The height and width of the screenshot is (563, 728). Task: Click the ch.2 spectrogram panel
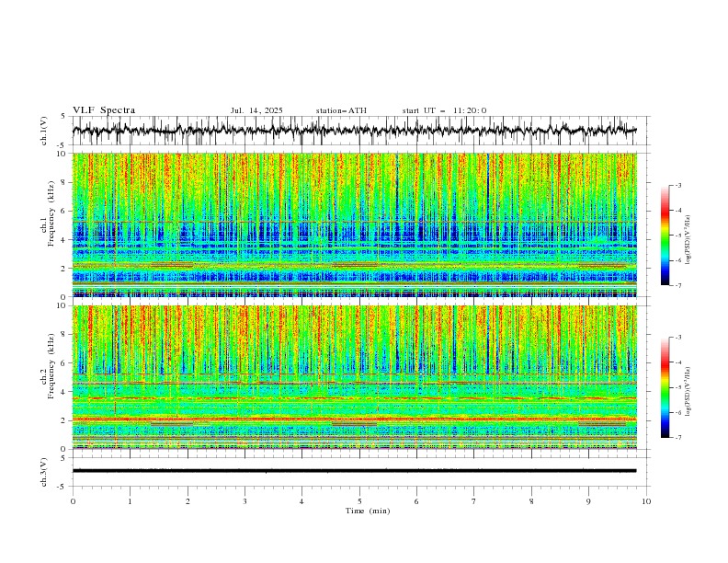click(x=354, y=377)
